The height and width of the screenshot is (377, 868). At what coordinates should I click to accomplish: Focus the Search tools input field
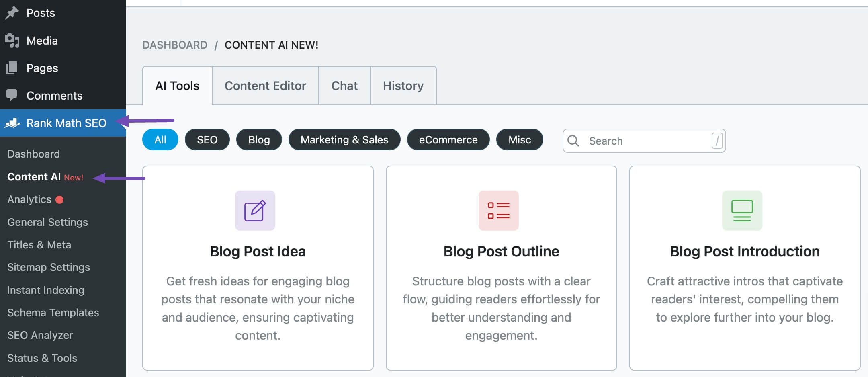click(644, 141)
